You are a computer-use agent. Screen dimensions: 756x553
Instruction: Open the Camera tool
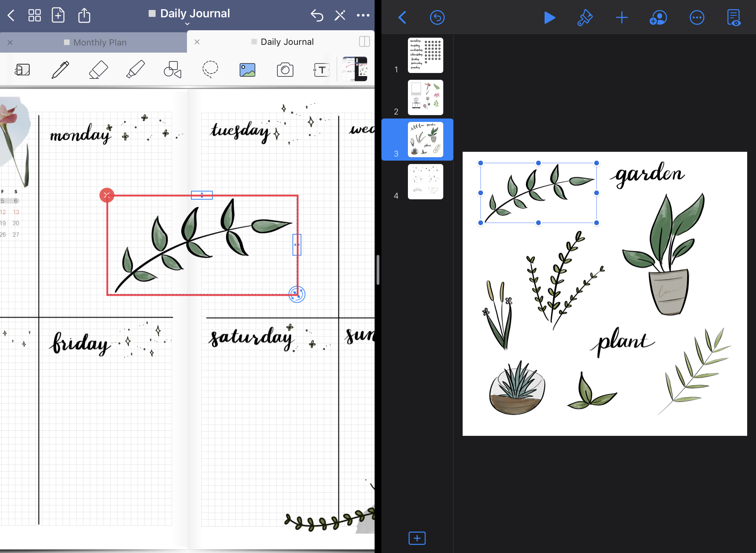click(x=285, y=70)
